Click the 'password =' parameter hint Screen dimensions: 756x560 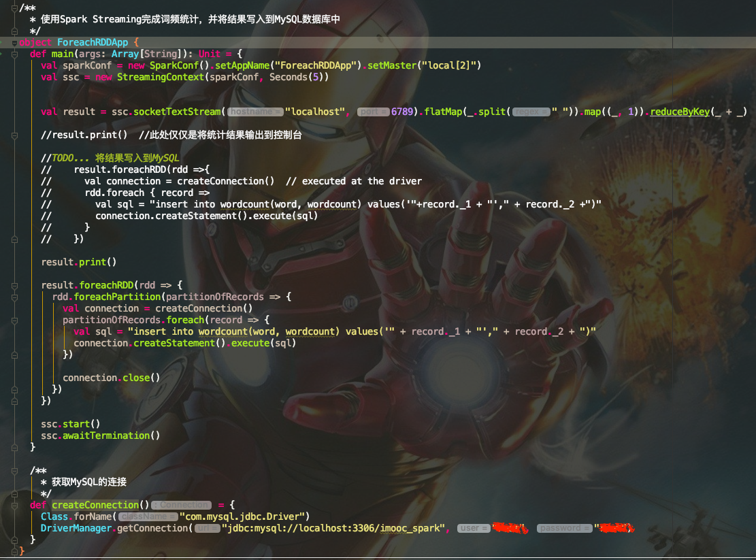point(564,528)
